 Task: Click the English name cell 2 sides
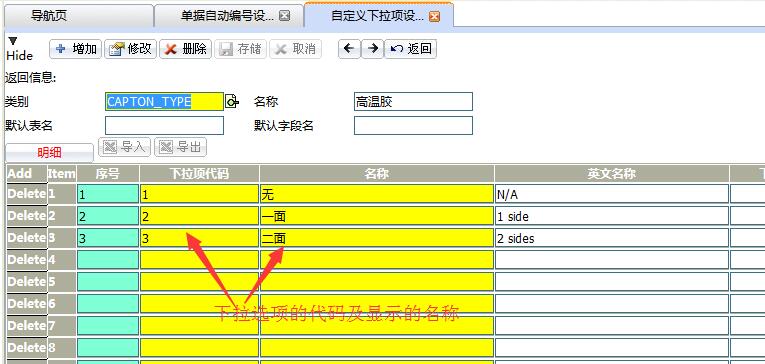(x=612, y=238)
